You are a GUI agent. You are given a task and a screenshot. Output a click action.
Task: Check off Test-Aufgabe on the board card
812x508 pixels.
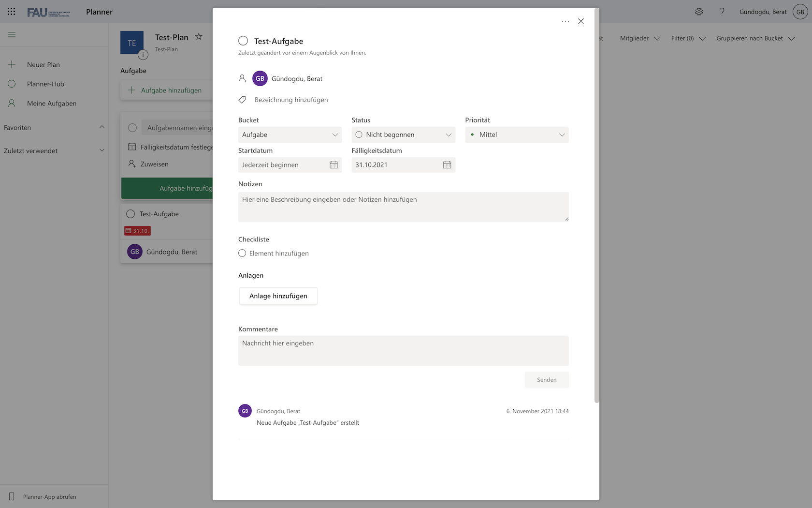tap(130, 213)
